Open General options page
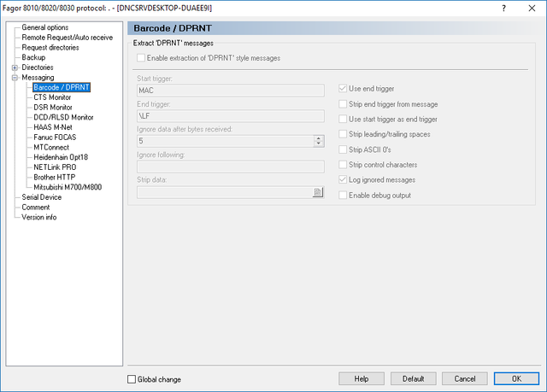This screenshot has height=392, width=547. [45, 27]
